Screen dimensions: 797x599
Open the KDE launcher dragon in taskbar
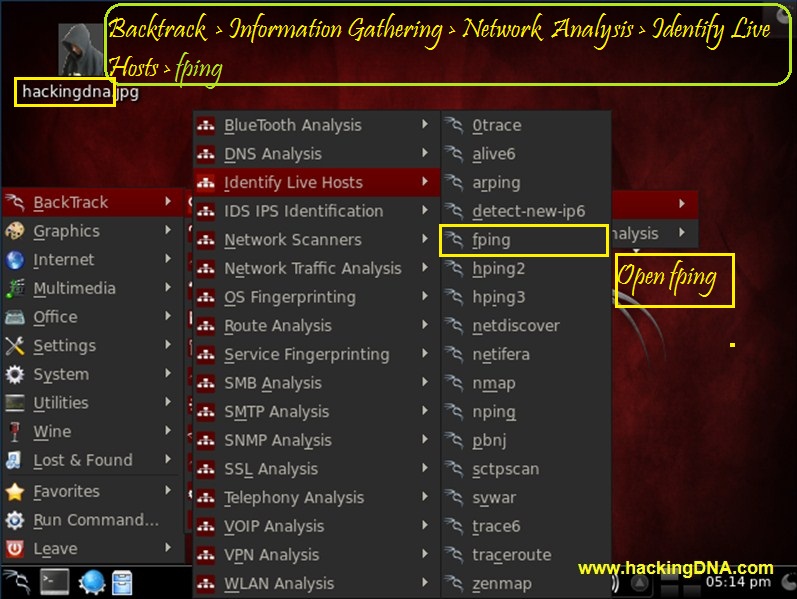coord(17,583)
